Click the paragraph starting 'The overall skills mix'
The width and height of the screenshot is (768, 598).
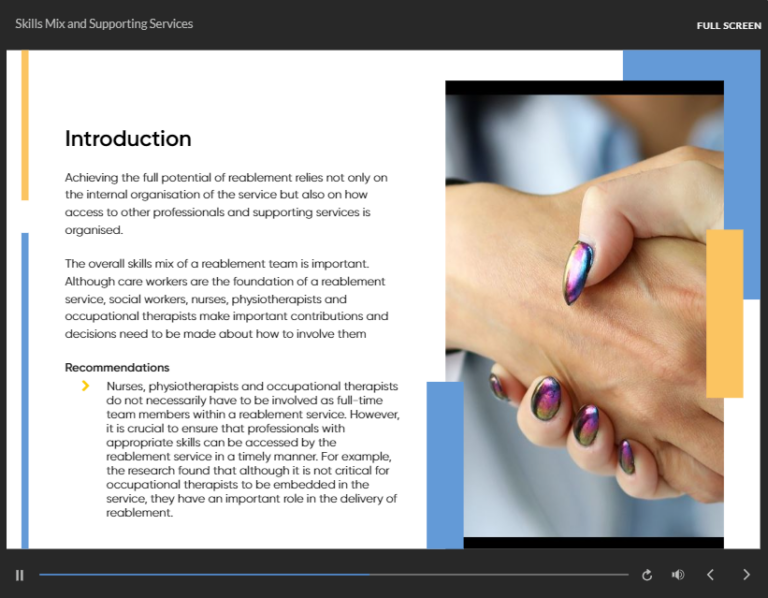226,298
